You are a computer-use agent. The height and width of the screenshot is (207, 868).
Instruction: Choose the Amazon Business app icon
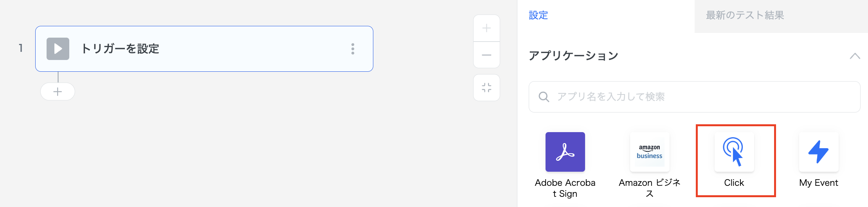pyautogui.click(x=650, y=152)
